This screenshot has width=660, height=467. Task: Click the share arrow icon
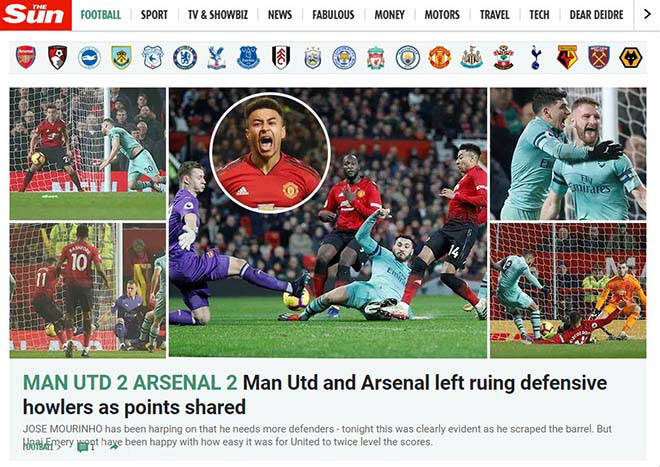pyautogui.click(x=114, y=447)
